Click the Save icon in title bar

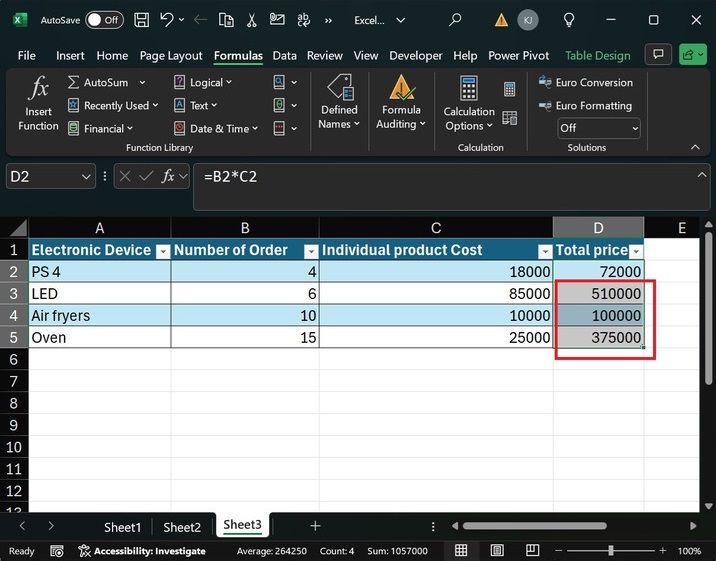click(141, 20)
